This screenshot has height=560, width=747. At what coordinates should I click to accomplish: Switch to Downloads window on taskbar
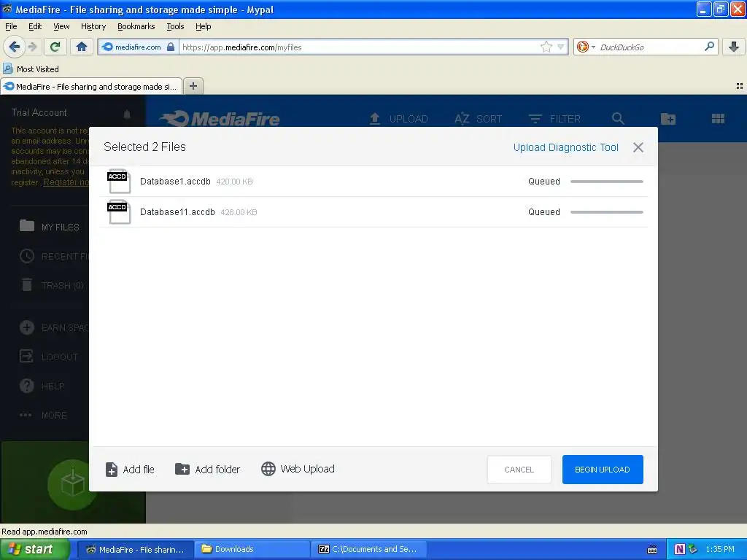tap(252, 549)
